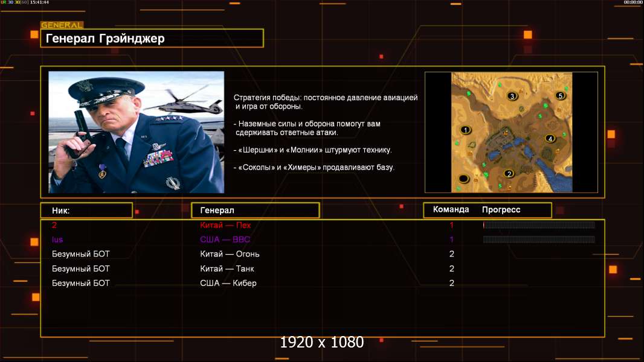
Task: Click progress bar of player "2"
Action: (x=539, y=225)
